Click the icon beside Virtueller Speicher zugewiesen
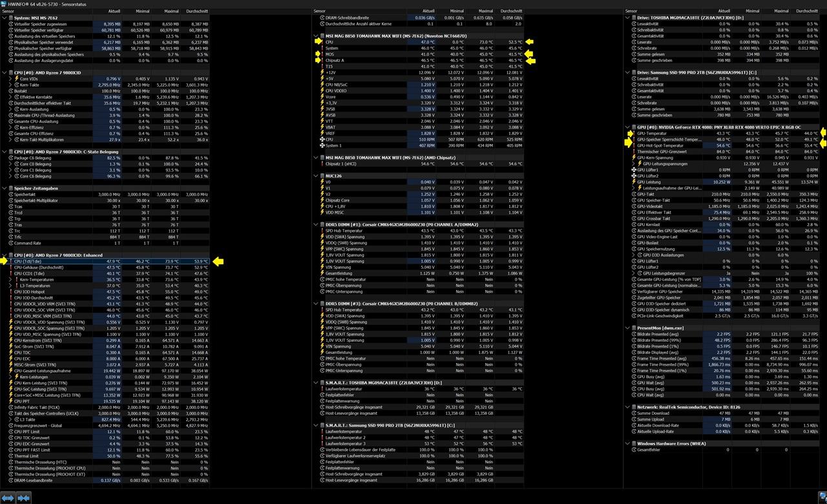 point(10,23)
